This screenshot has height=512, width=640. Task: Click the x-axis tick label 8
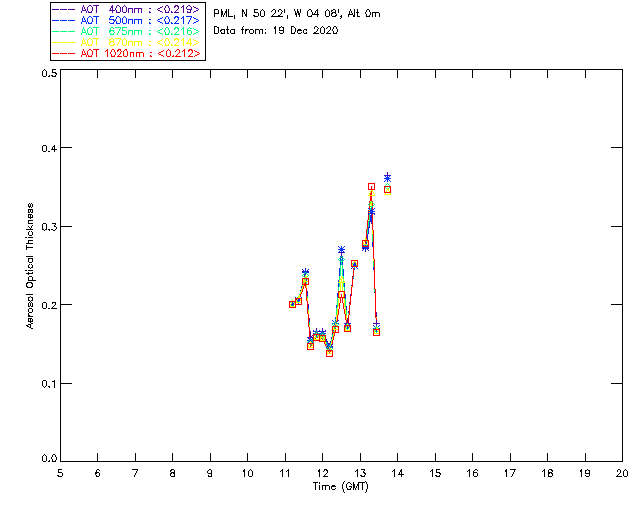tap(173, 473)
